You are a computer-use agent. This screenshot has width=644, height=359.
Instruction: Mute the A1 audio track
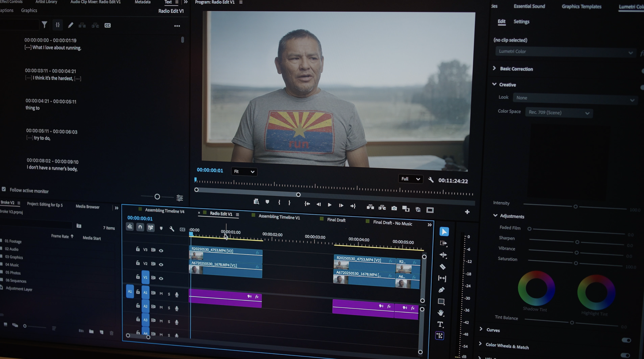point(161,294)
